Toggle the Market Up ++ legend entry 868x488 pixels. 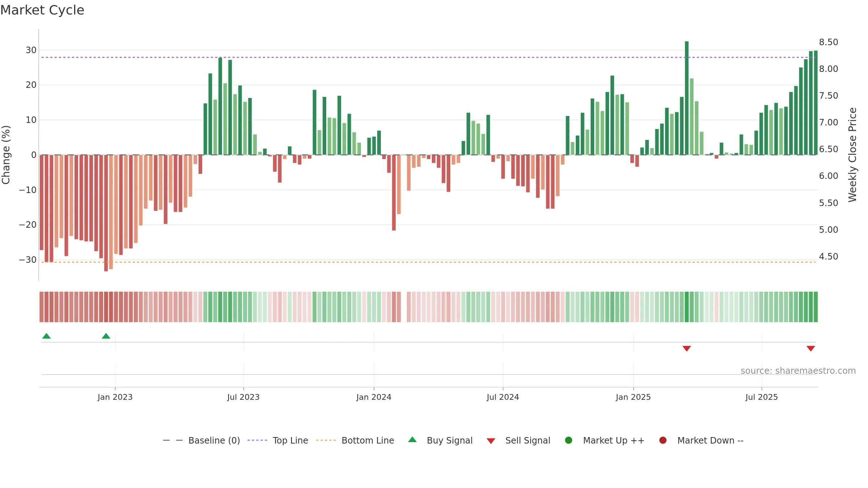(604, 440)
